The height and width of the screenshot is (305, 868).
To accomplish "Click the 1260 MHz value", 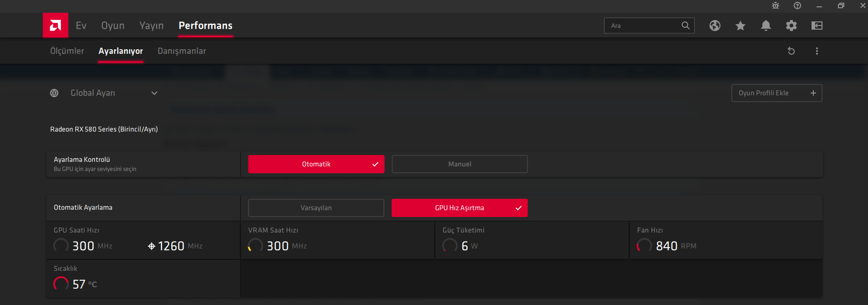I will (180, 246).
